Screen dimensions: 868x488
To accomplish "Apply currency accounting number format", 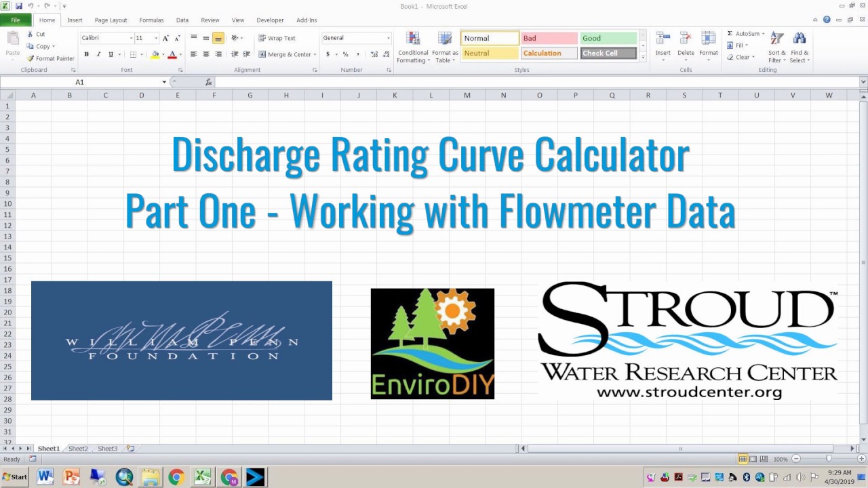I will tap(328, 54).
